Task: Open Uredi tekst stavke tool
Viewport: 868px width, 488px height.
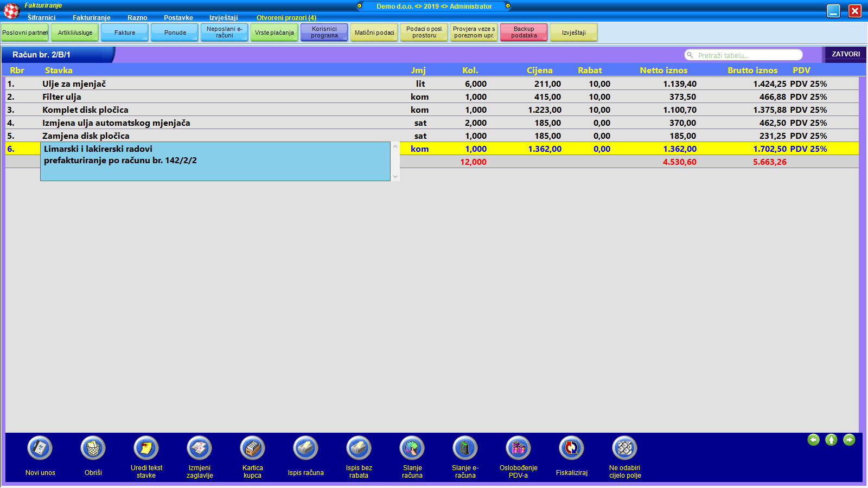Action: 146,448
